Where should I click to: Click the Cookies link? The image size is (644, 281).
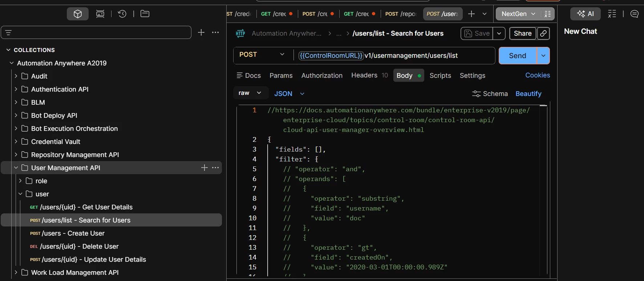(538, 75)
